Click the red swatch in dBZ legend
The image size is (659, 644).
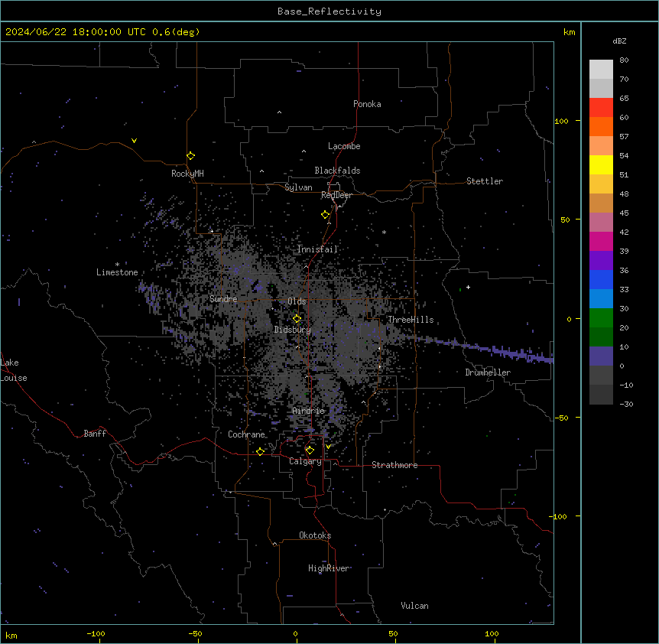601,107
